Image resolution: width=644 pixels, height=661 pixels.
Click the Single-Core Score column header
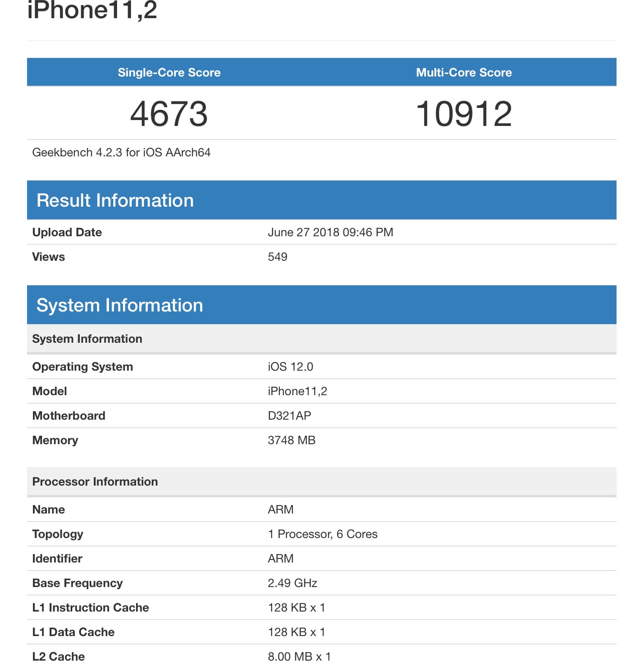(169, 72)
